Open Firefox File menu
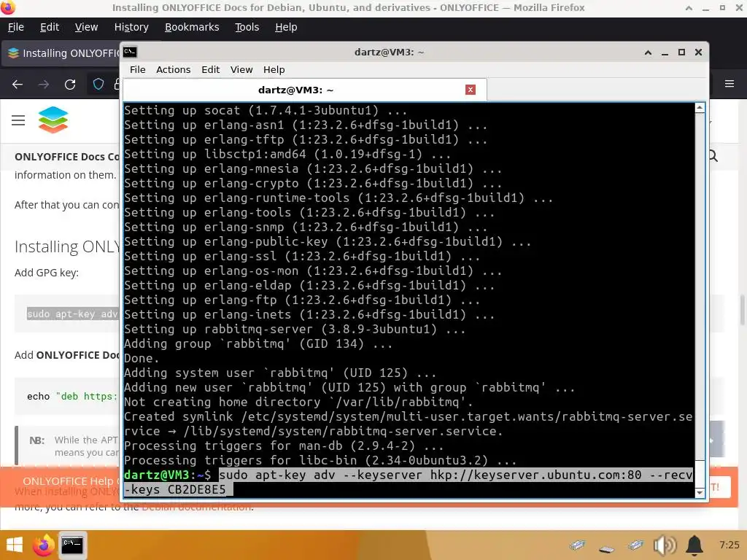747x560 pixels. click(x=16, y=27)
